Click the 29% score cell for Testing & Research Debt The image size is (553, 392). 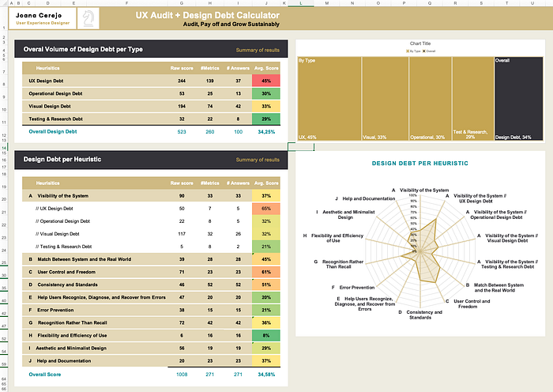[266, 119]
